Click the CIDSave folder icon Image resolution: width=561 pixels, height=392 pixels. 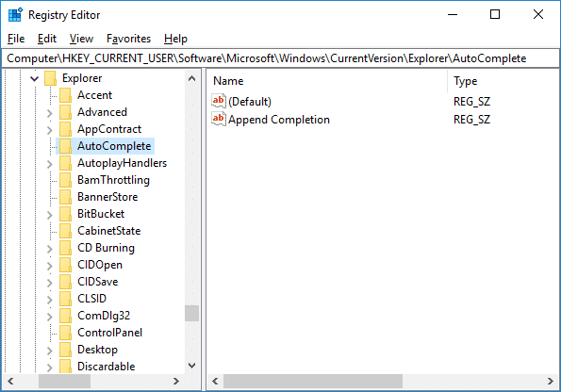point(65,282)
